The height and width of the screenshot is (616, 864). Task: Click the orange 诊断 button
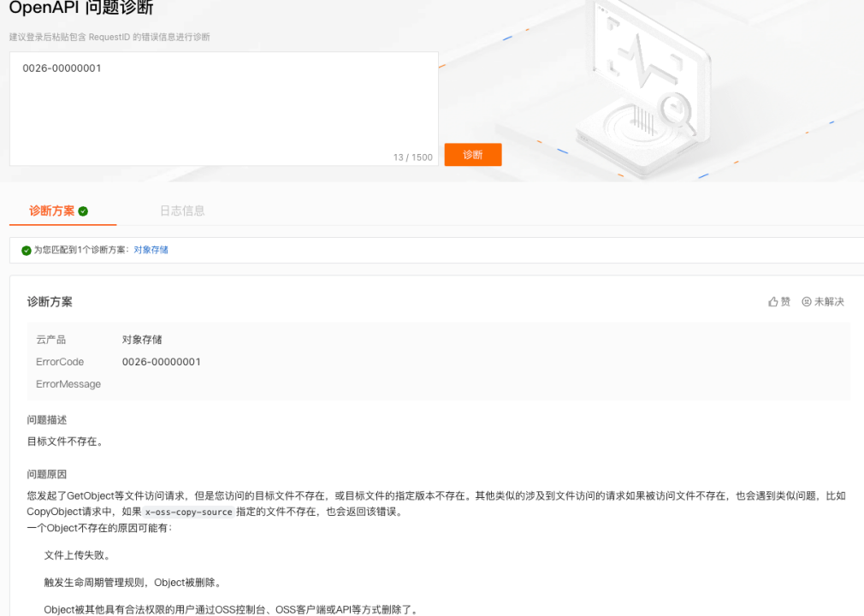[473, 155]
